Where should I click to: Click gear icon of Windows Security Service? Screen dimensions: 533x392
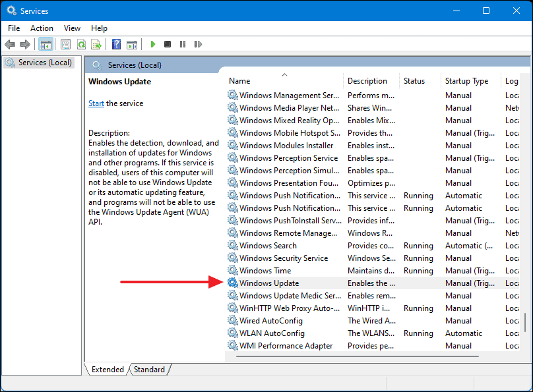[x=232, y=258]
